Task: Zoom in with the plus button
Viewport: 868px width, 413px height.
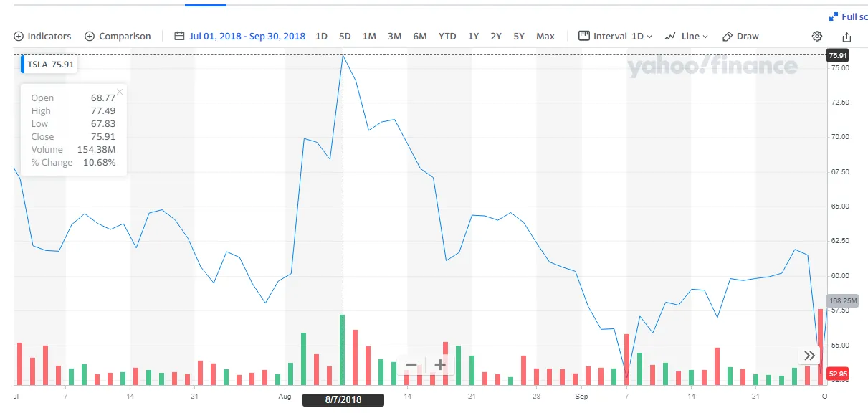Action: 439,365
